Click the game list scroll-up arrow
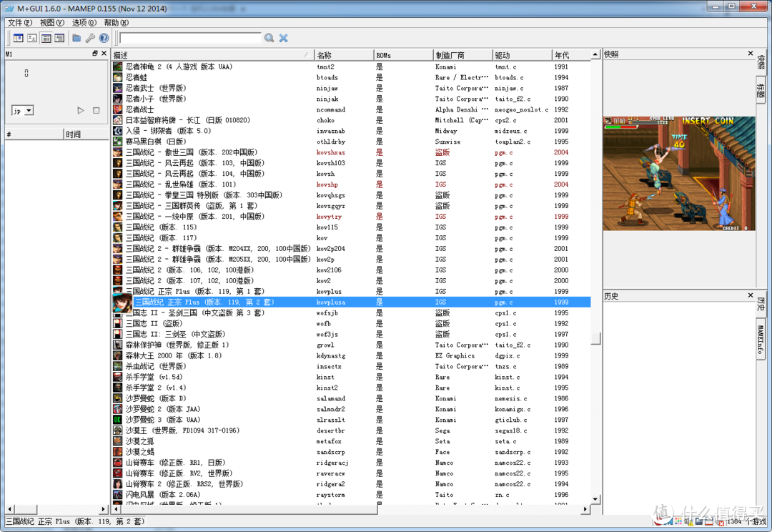 tap(595, 54)
